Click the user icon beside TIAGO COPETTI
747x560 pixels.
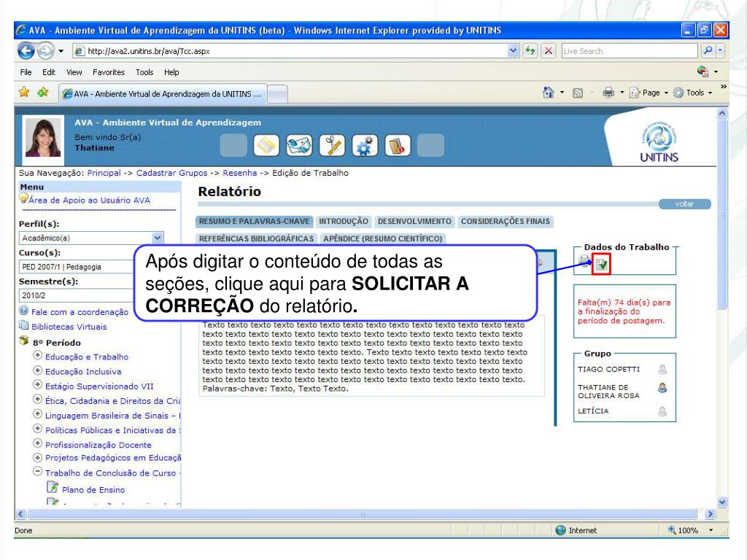pos(662,370)
